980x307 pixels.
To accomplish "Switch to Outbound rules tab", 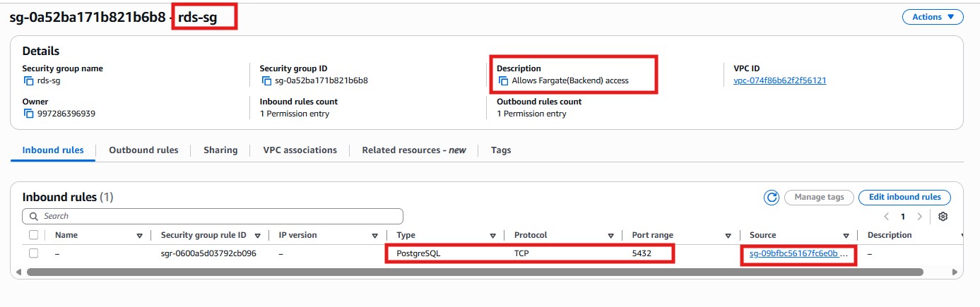I will pyautogui.click(x=143, y=150).
